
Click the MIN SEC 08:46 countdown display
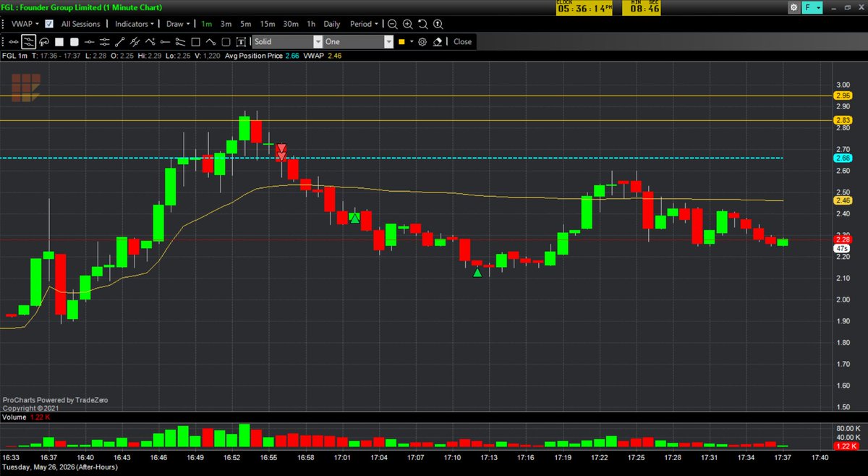(x=643, y=7)
